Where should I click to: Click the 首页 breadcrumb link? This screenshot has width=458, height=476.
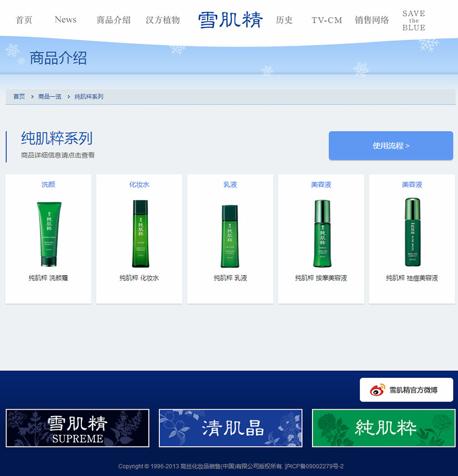click(x=19, y=96)
